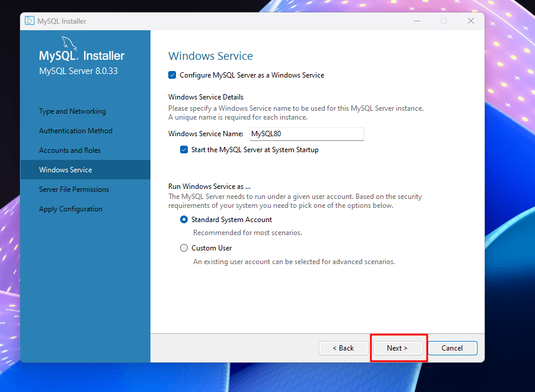The width and height of the screenshot is (535, 392).
Task: Toggle Start the MySQL Server at System Startup
Action: pyautogui.click(x=184, y=150)
